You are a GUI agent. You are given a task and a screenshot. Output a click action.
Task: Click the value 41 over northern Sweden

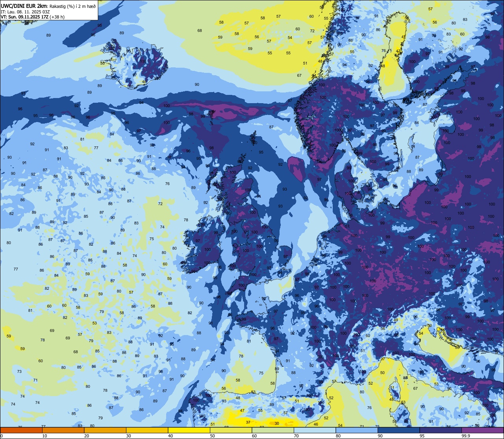coord(404,37)
